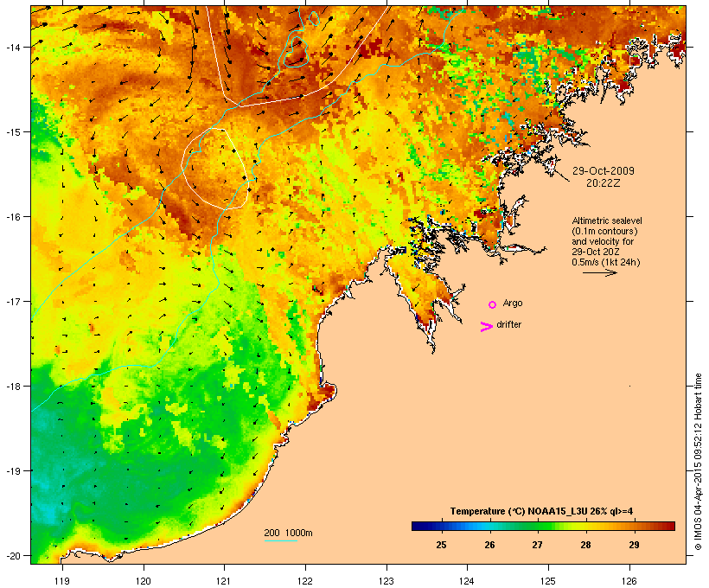
Task: Click the magenta drifter arrowhead legend symbol
Action: [487, 327]
